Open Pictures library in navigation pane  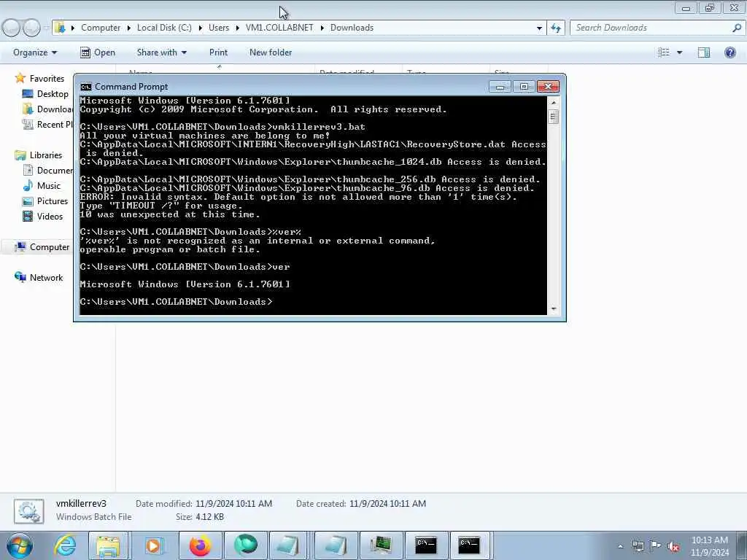coord(53,201)
